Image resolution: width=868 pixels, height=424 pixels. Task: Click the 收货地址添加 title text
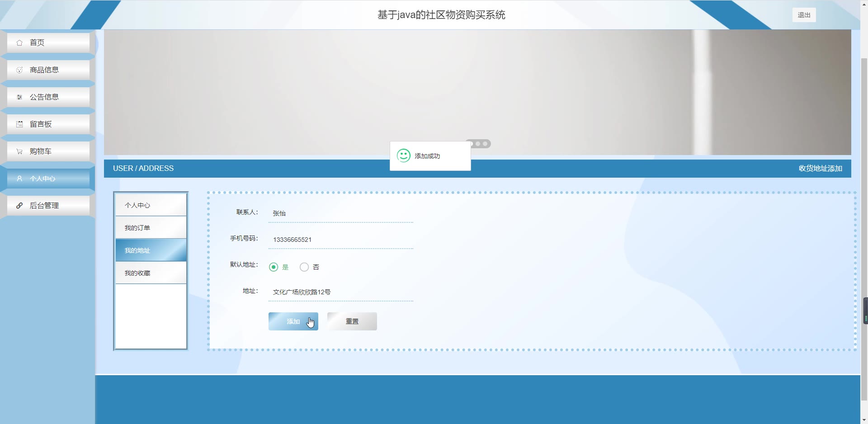(x=821, y=168)
